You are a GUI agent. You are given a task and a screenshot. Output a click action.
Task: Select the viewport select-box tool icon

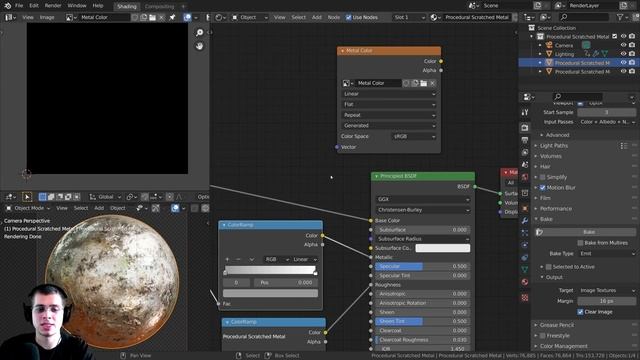(42, 197)
